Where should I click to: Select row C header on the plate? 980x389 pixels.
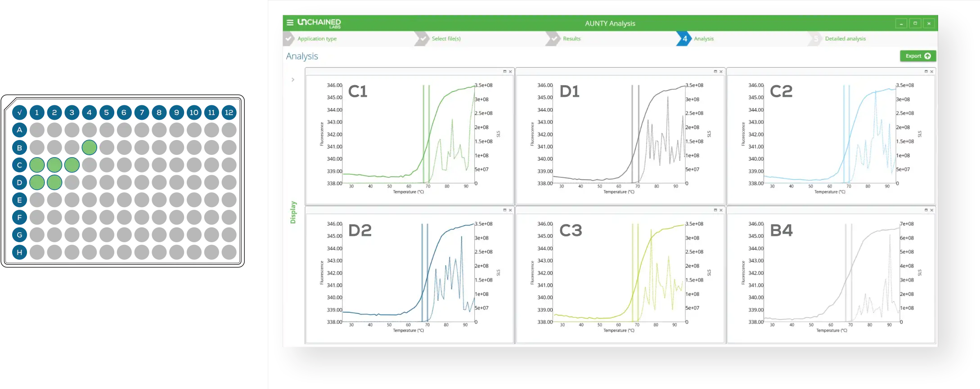pyautogui.click(x=19, y=165)
